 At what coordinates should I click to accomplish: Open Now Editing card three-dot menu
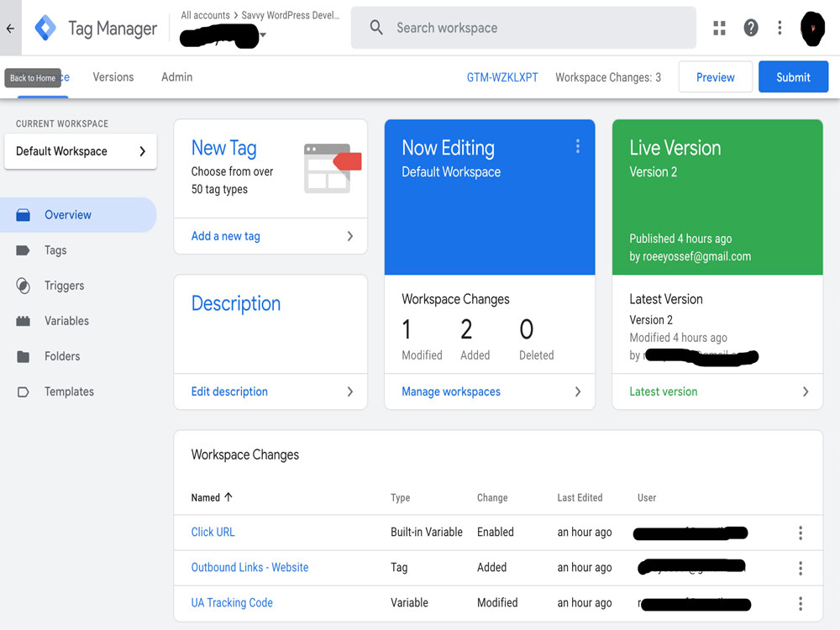[x=578, y=146]
